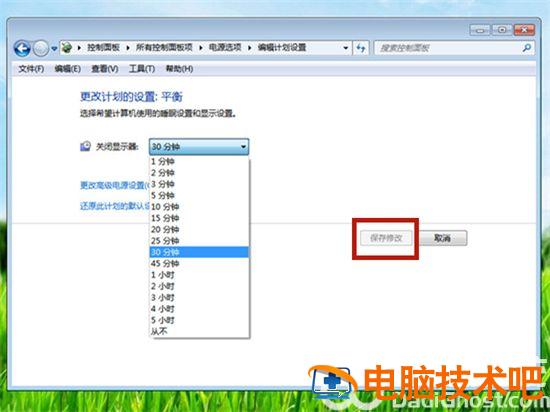Choose highlighted 30 分钟 list option
Screen dimensions: 550x412
pos(199,252)
